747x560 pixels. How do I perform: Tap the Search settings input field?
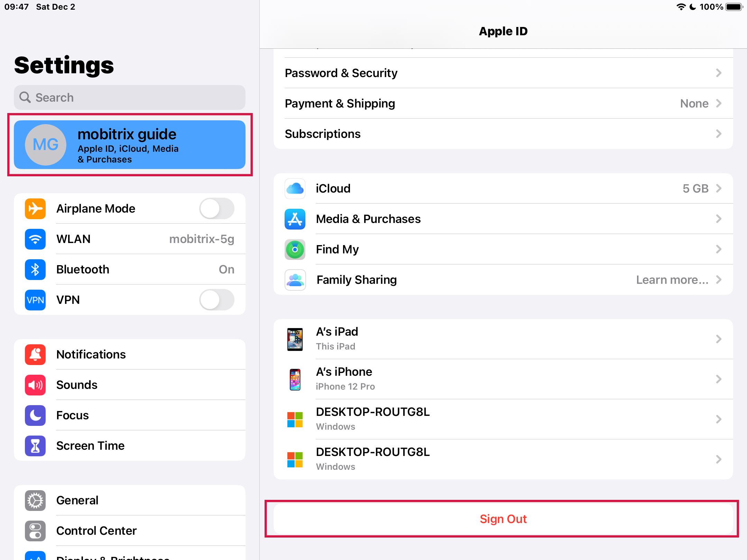(129, 97)
